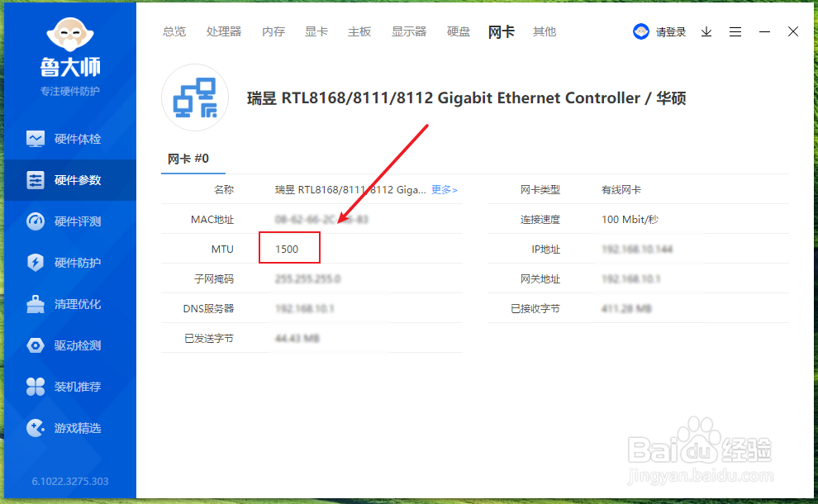This screenshot has height=504, width=818.
Task: Click the 网卡类型 field label
Action: pyautogui.click(x=540, y=190)
